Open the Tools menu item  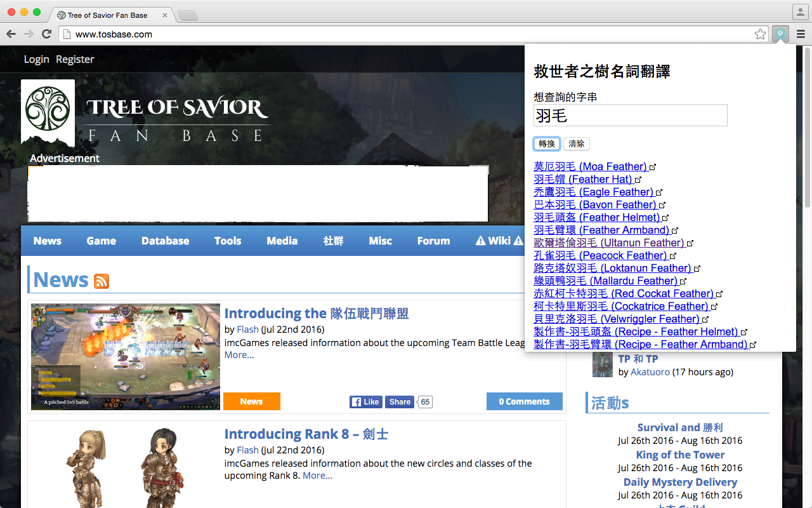[x=228, y=241]
